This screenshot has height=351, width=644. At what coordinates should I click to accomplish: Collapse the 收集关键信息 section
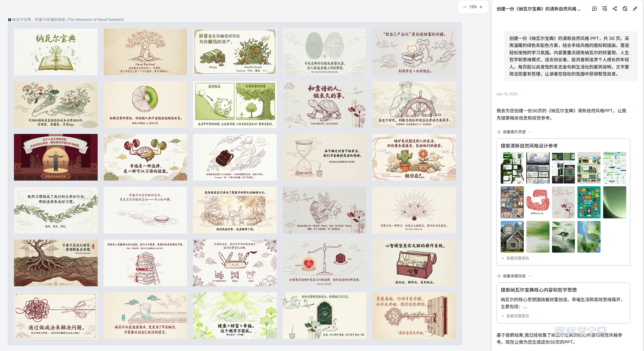click(530, 276)
